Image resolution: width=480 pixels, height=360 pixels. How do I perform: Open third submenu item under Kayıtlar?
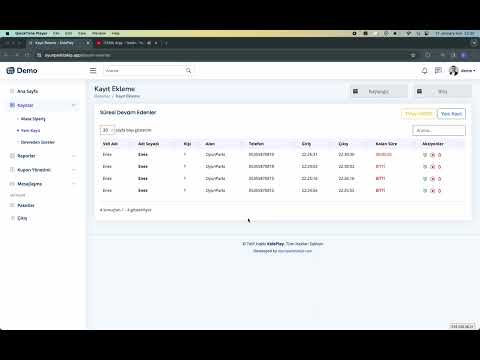click(38, 142)
